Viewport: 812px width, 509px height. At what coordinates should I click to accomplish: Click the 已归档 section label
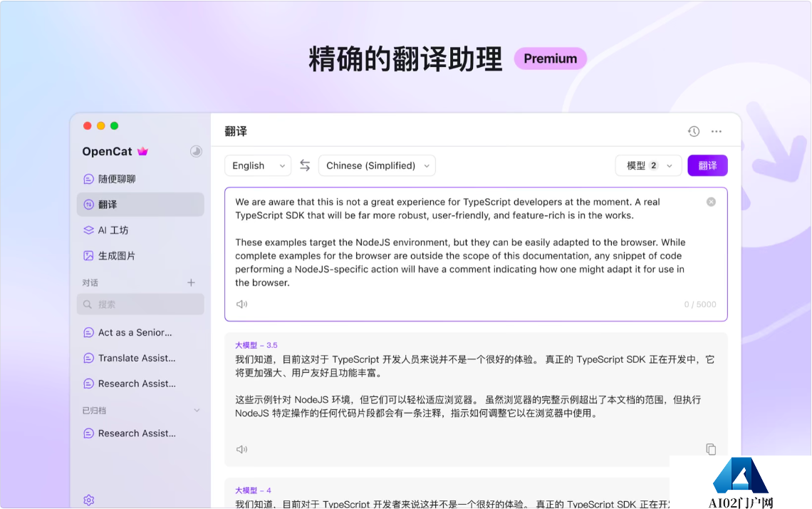pyautogui.click(x=94, y=411)
